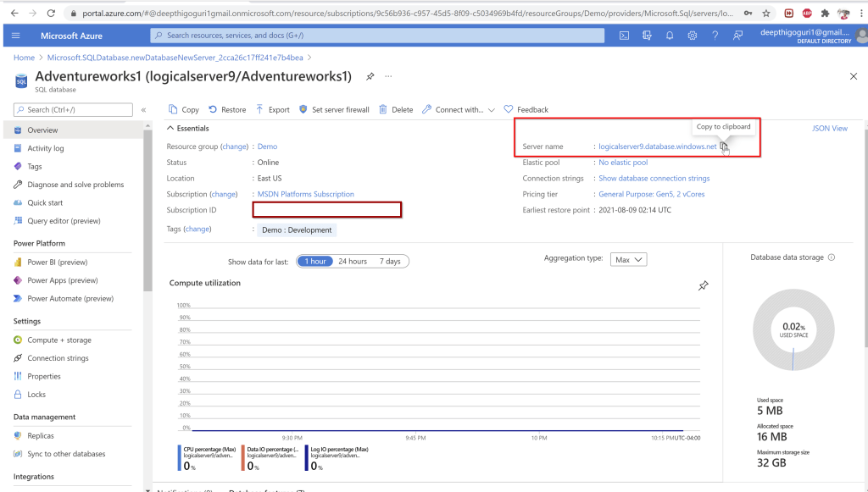Open Query editor (preview) in sidebar
The height and width of the screenshot is (492, 868).
click(x=64, y=221)
